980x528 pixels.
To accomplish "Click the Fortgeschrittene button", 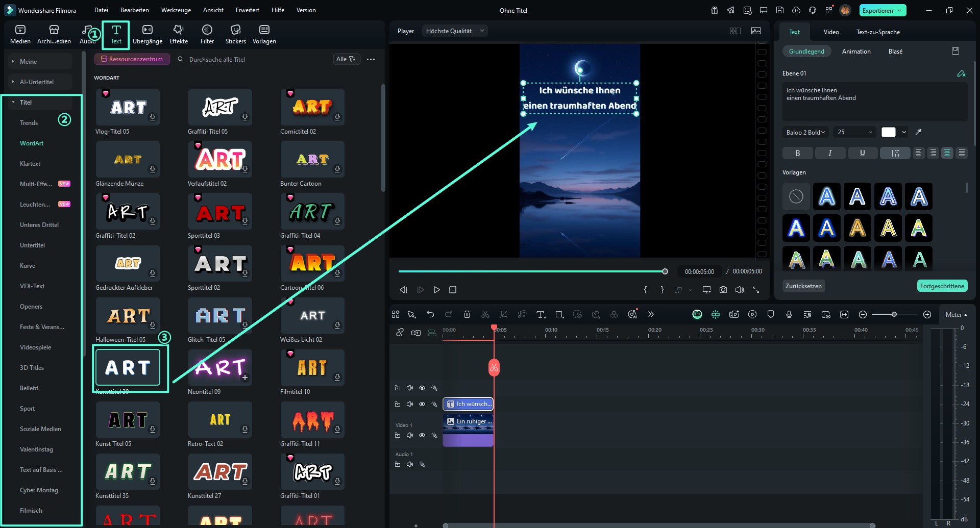I will tap(942, 286).
